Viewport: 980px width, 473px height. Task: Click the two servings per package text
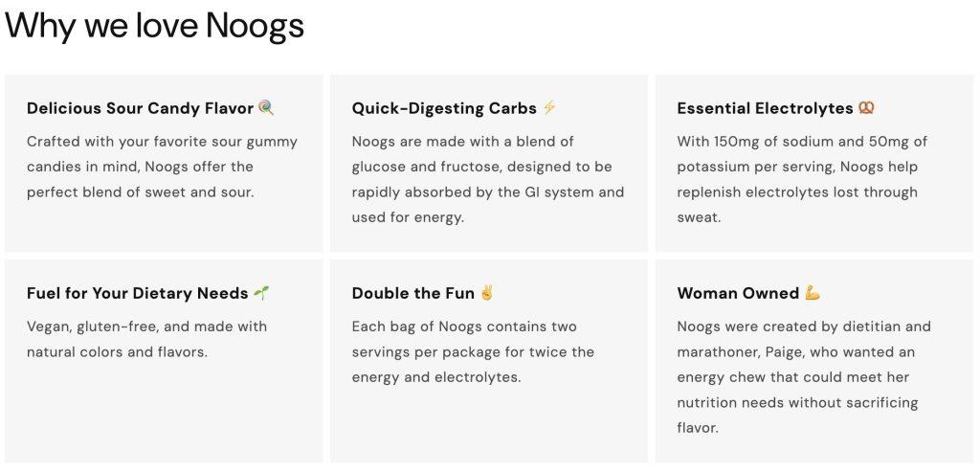[x=473, y=351]
